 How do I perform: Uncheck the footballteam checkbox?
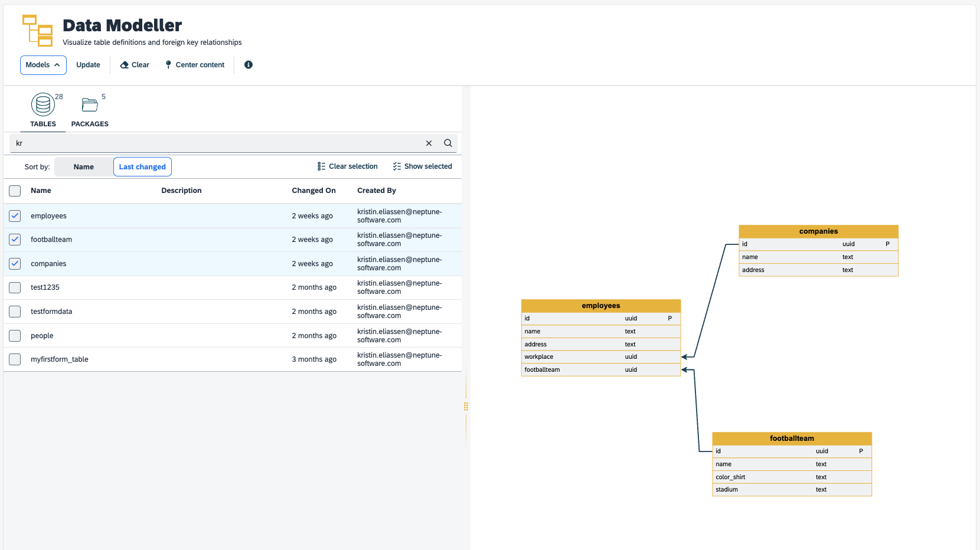[15, 240]
